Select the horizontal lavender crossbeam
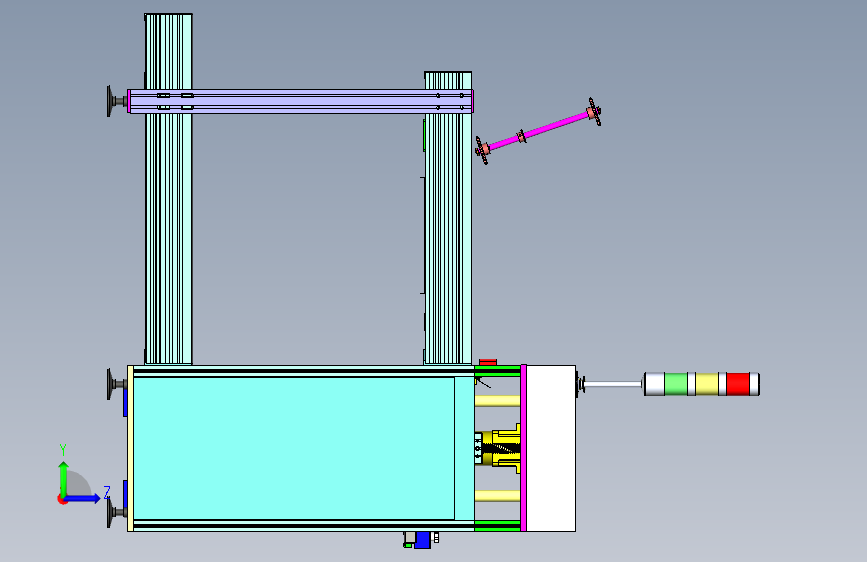Image resolution: width=867 pixels, height=562 pixels. [x=300, y=101]
